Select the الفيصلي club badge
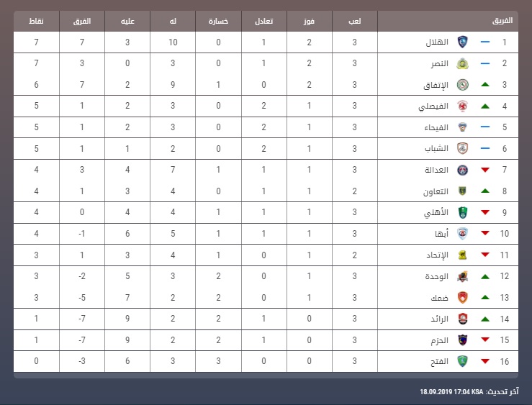532x405 pixels. [462, 106]
